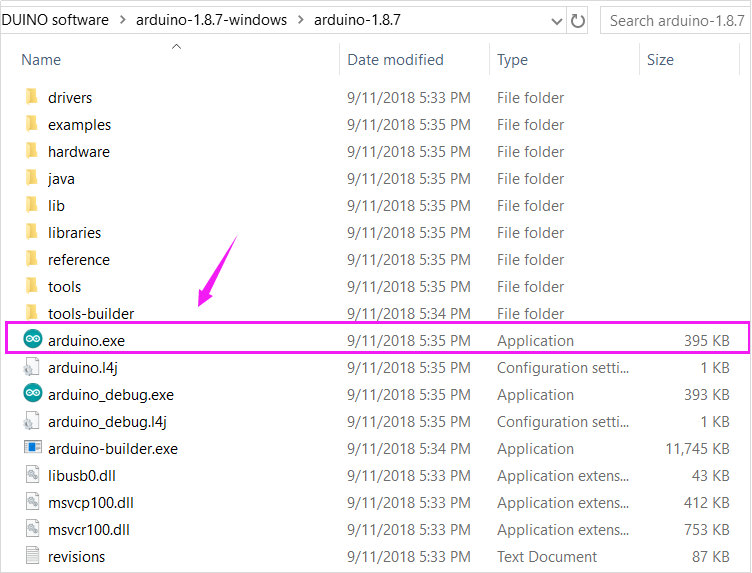Viewport: 752px width, 573px height.
Task: Open the drivers folder icon
Action: coord(32,97)
